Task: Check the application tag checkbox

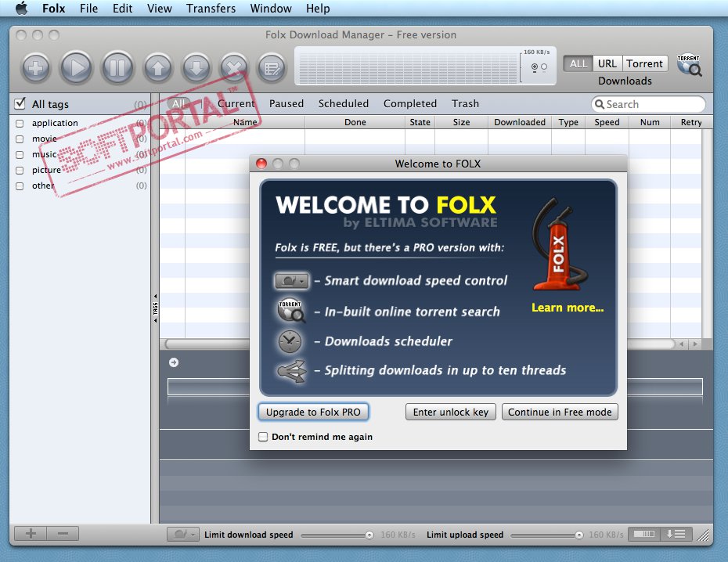Action: 20,124
